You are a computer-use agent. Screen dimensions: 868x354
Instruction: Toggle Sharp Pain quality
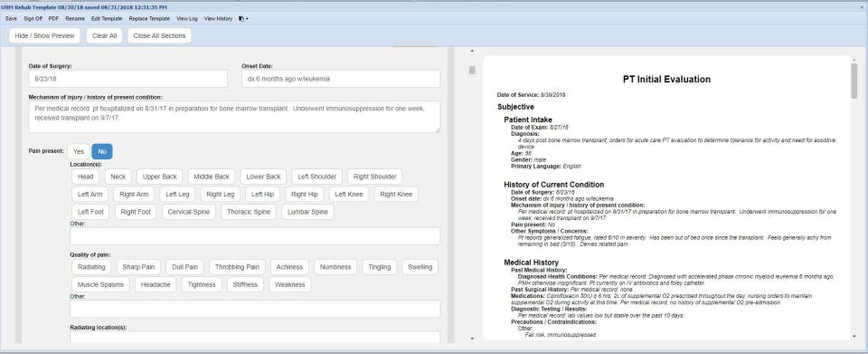[138, 267]
